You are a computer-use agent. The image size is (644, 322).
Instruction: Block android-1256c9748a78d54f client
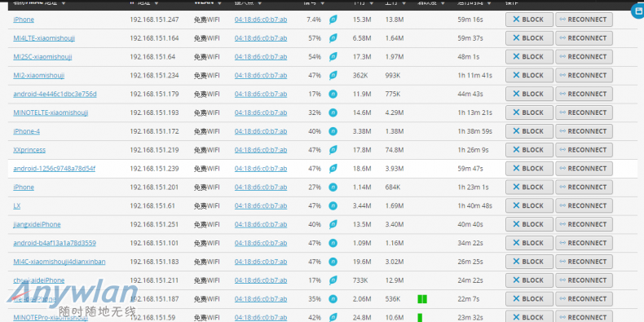(x=529, y=169)
